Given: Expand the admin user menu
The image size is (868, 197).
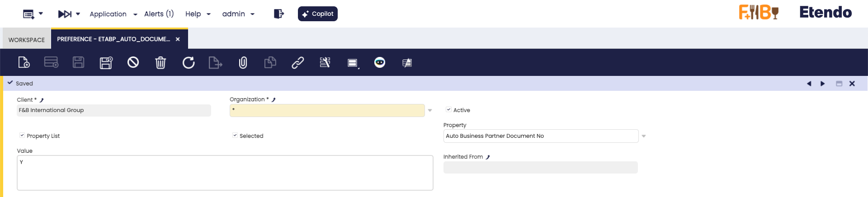Looking at the screenshot, I should click(238, 14).
